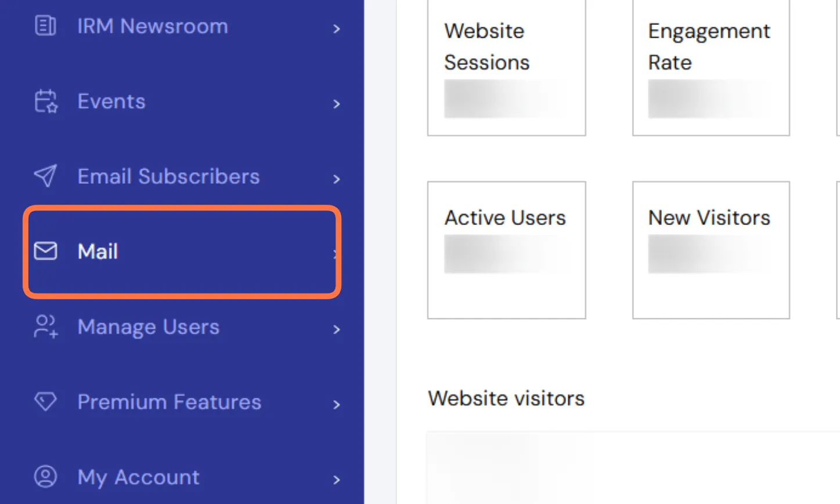Expand the Email Subscribers chevron

click(x=337, y=179)
